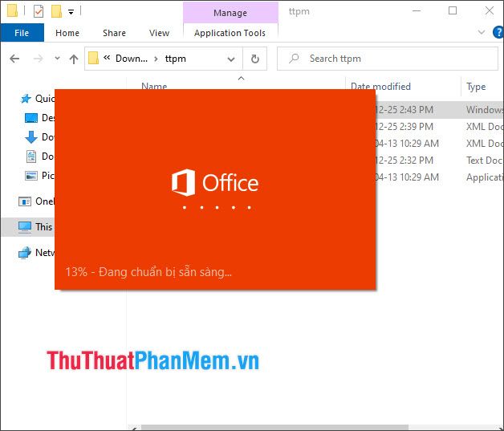This screenshot has width=504, height=431.
Task: Refresh the ttpm folder view
Action: point(255,59)
